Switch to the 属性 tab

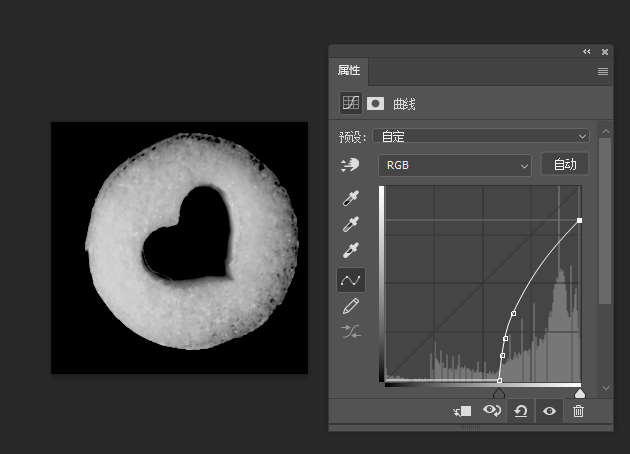[349, 70]
